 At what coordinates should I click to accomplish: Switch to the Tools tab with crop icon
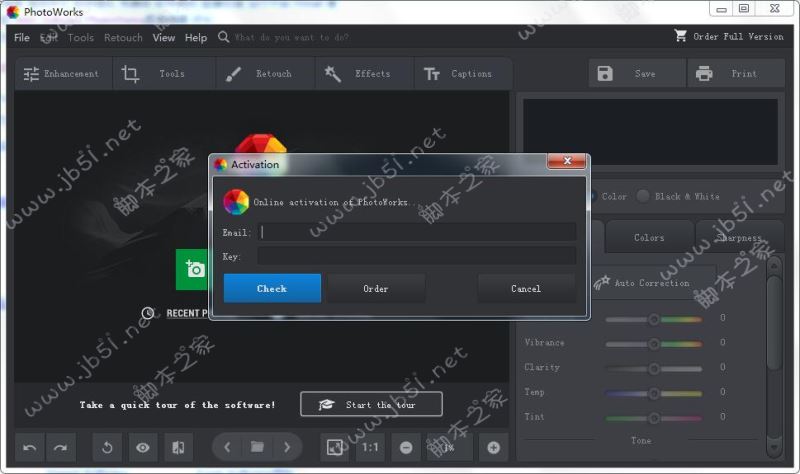[x=164, y=73]
